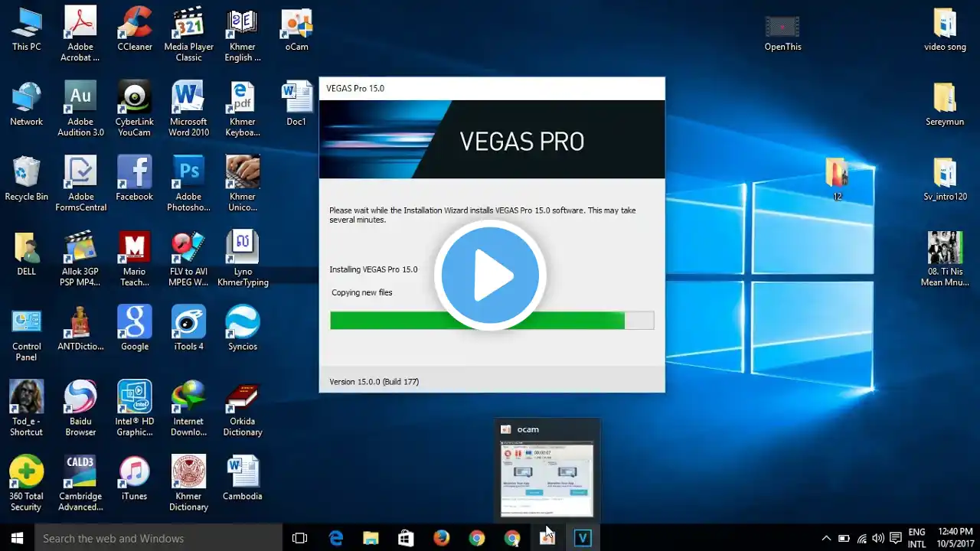Select the Google desktop shortcut
980x551 pixels.
(134, 329)
